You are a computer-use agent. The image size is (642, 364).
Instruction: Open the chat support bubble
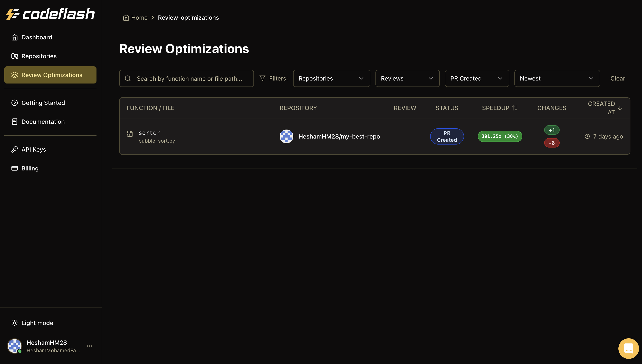[628, 348]
